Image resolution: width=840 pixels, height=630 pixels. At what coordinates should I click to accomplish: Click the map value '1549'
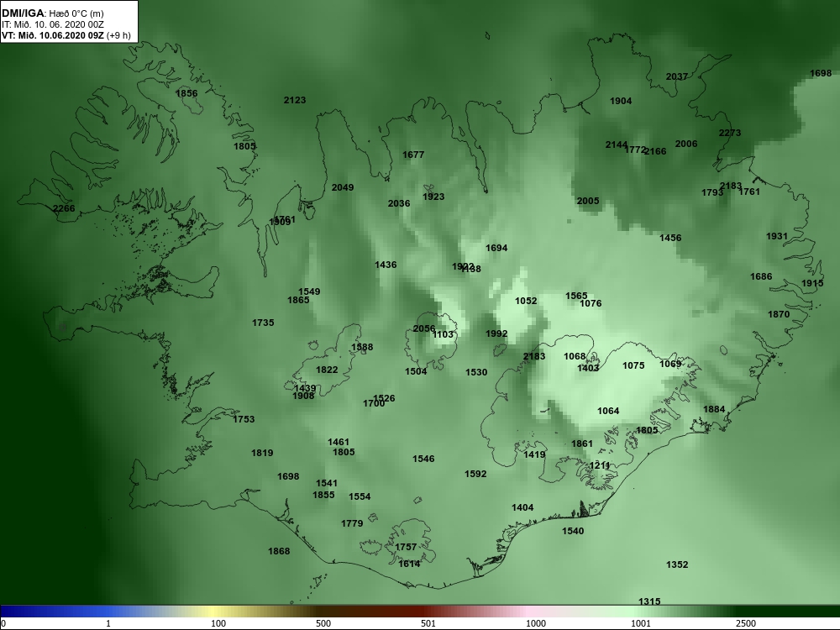[309, 291]
